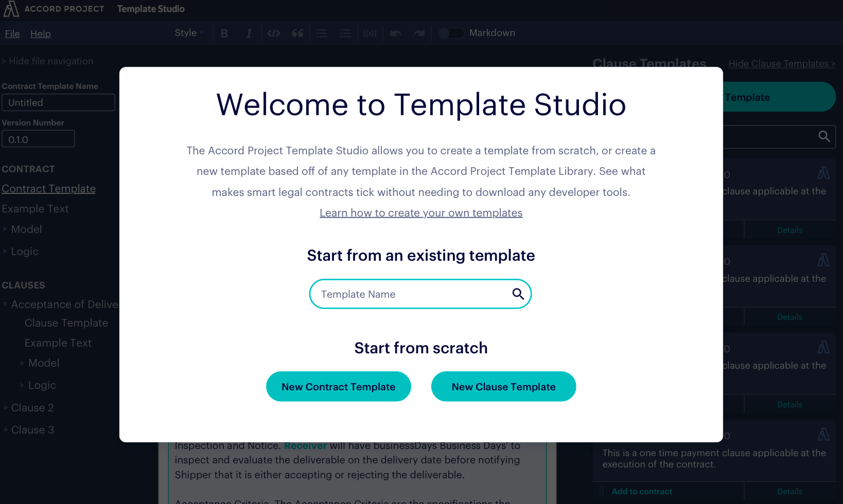Image resolution: width=843 pixels, height=504 pixels.
Task: Open the Style dropdown
Action: coord(189,33)
